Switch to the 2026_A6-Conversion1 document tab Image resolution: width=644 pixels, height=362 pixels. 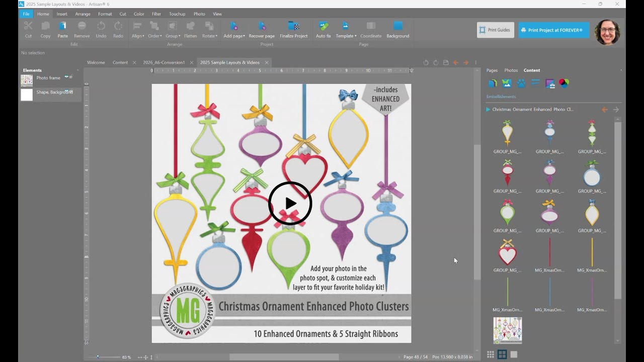(164, 63)
